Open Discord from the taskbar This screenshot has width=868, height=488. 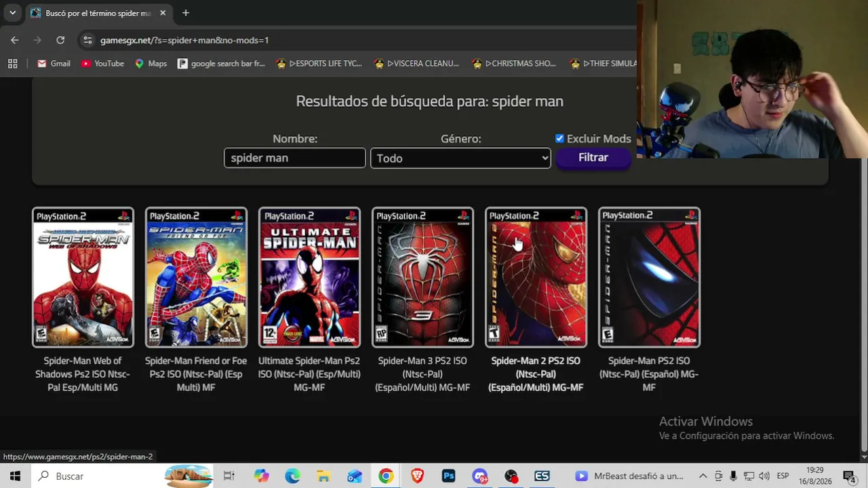click(479, 476)
